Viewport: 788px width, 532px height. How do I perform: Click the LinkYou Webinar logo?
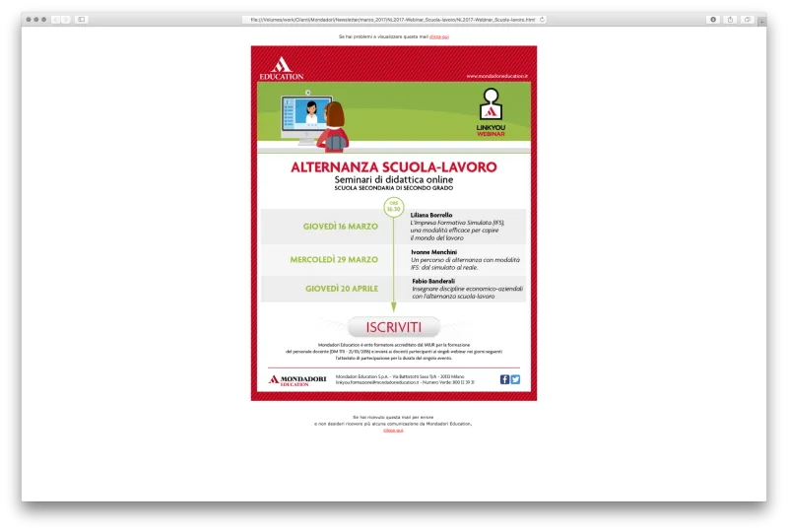click(x=491, y=112)
